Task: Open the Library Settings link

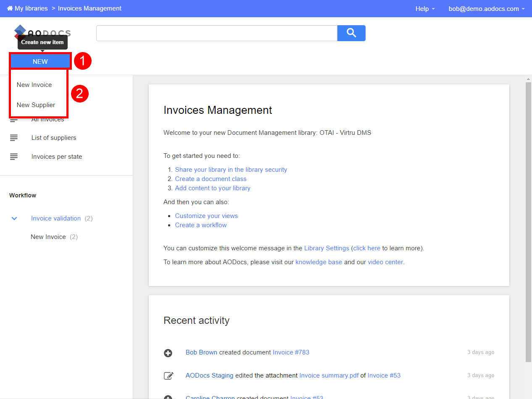Action: (x=327, y=248)
